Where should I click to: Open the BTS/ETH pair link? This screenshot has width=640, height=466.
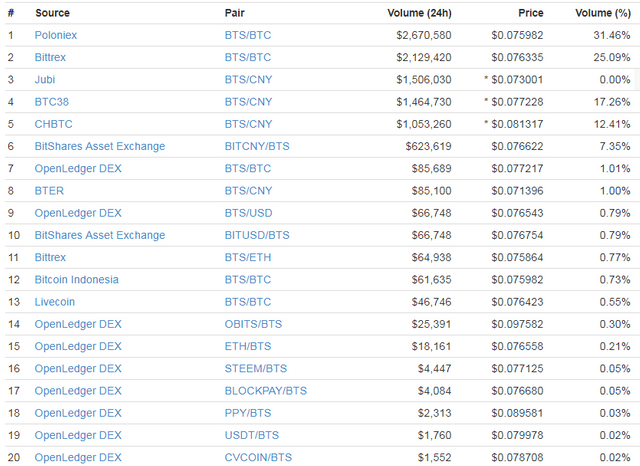[x=248, y=257]
